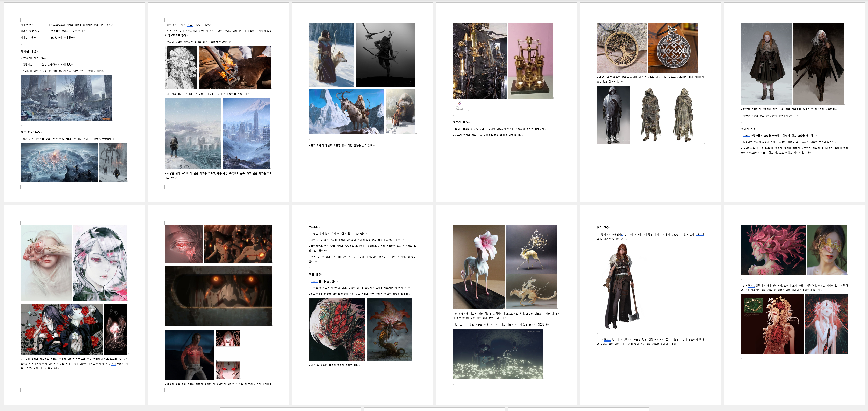Select the dark face with glowing orange eyes
Viewport: 868px width, 411px height.
click(x=218, y=296)
